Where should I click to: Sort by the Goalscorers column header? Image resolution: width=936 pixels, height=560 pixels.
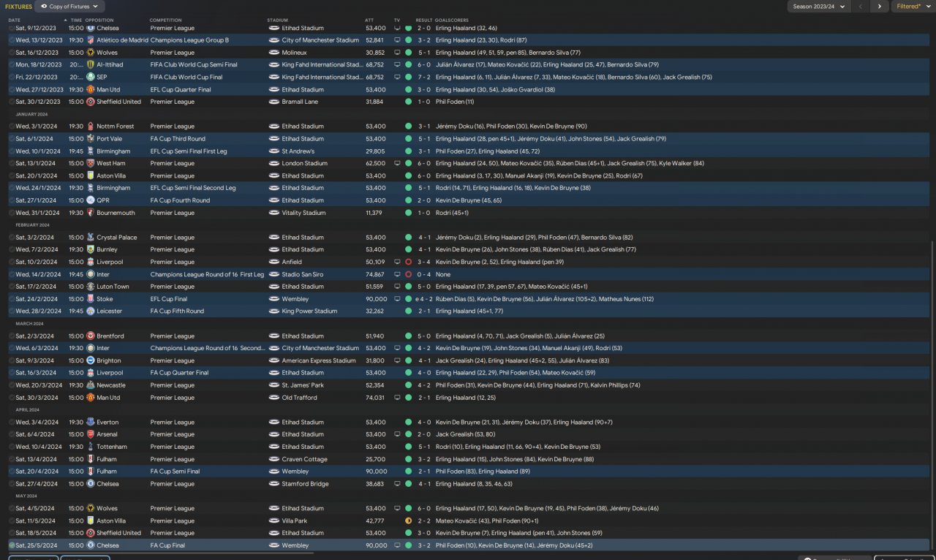[452, 20]
